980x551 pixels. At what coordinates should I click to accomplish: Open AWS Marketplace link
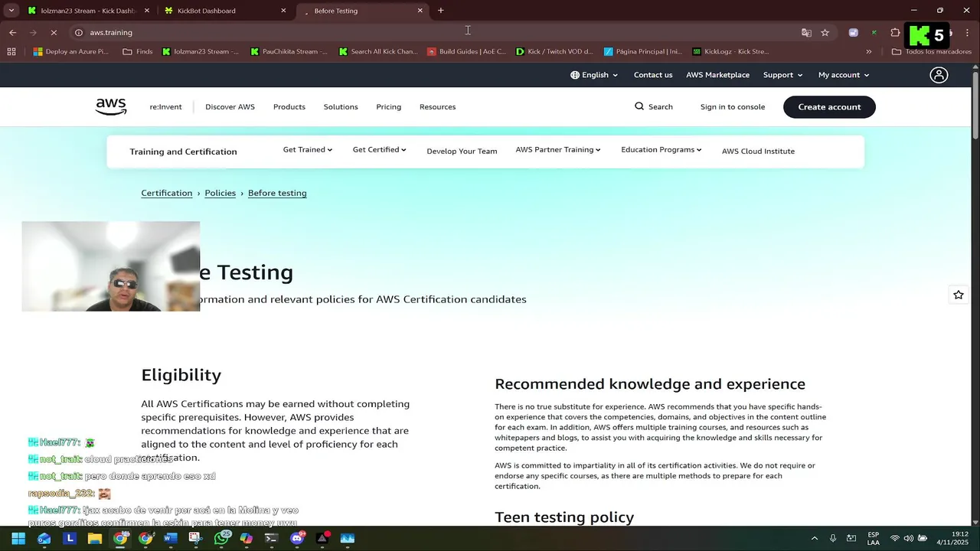[717, 75]
